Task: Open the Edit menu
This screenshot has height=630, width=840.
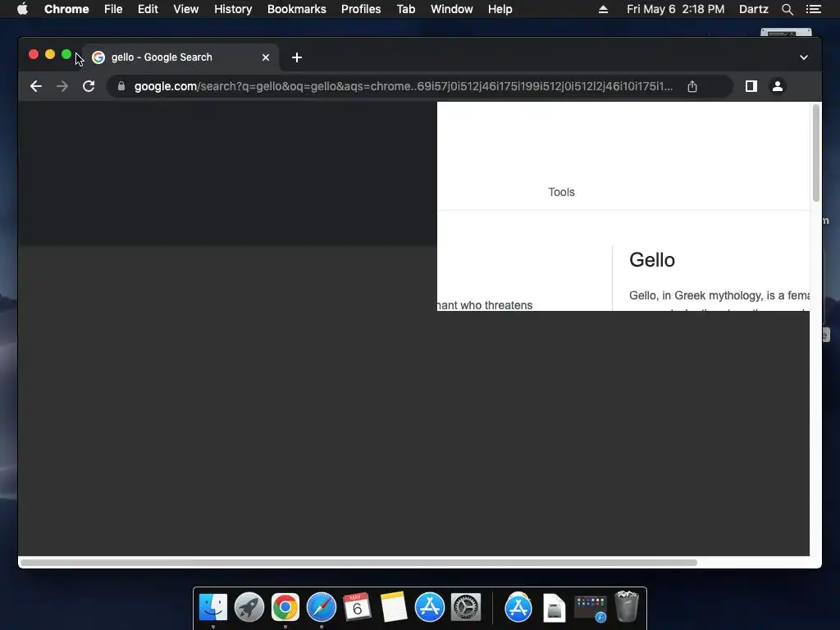Action: pos(148,9)
